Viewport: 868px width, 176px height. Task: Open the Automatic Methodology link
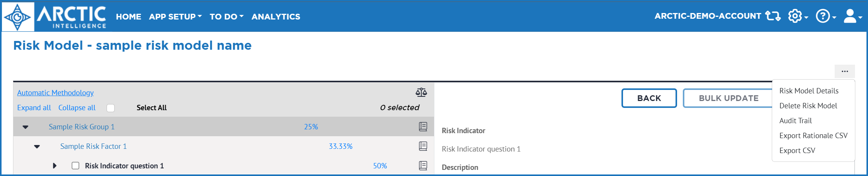[x=55, y=93]
